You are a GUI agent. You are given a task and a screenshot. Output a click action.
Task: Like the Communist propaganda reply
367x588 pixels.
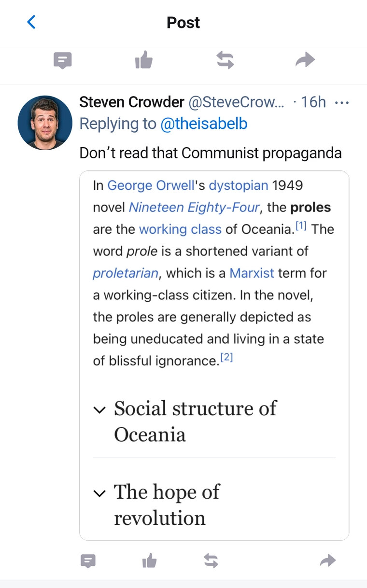[x=150, y=561]
